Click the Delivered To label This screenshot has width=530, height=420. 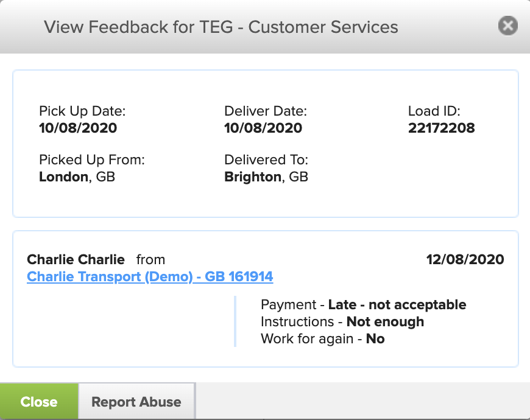(x=266, y=160)
